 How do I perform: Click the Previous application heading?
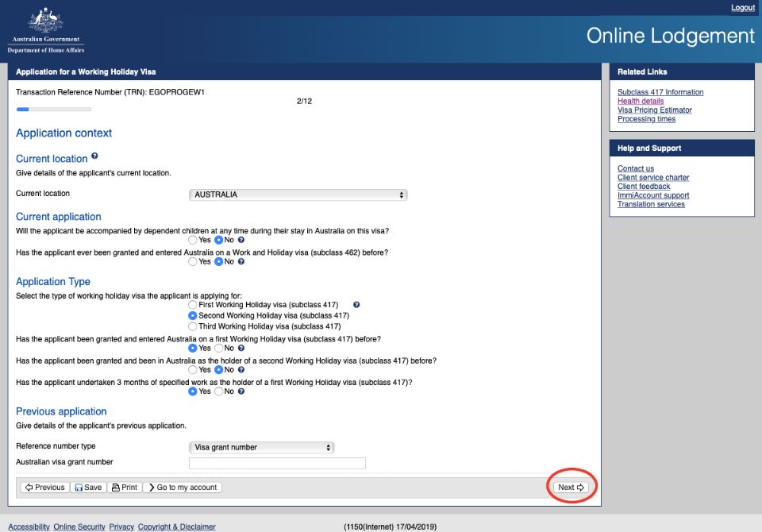pyautogui.click(x=61, y=411)
